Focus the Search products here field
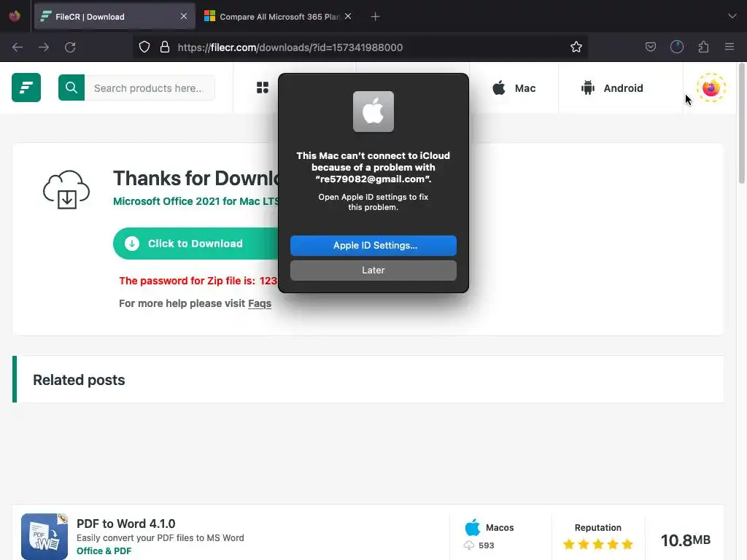The height and width of the screenshot is (560, 747). [150, 88]
